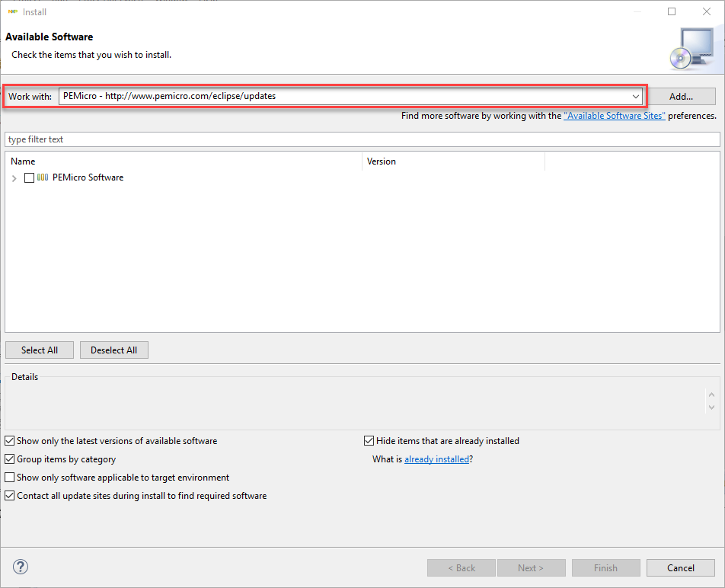This screenshot has height=588, width=725.
Task: Check the PEMicro Software checkbox
Action: point(29,177)
